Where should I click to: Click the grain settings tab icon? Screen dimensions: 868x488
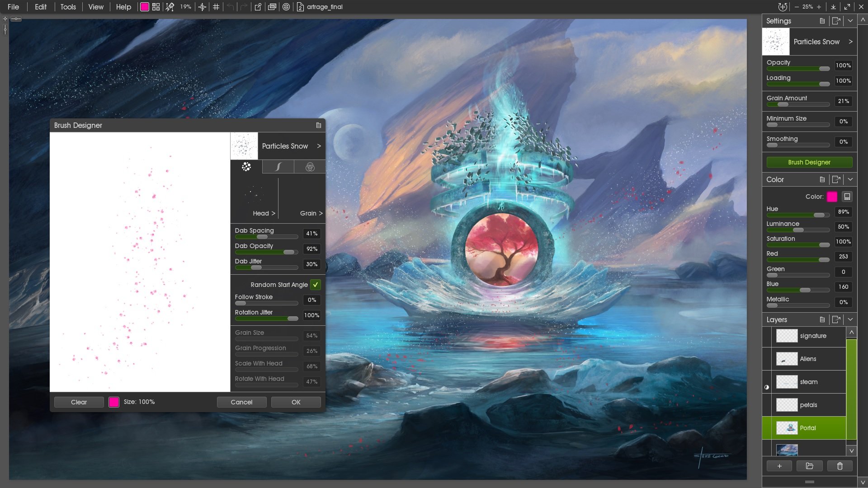click(x=309, y=167)
